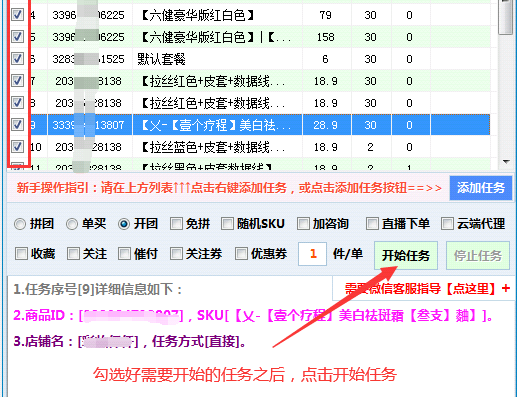517x397 pixels.
Task: Open the 微信客服指导 点这里 link
Action: tap(427, 289)
